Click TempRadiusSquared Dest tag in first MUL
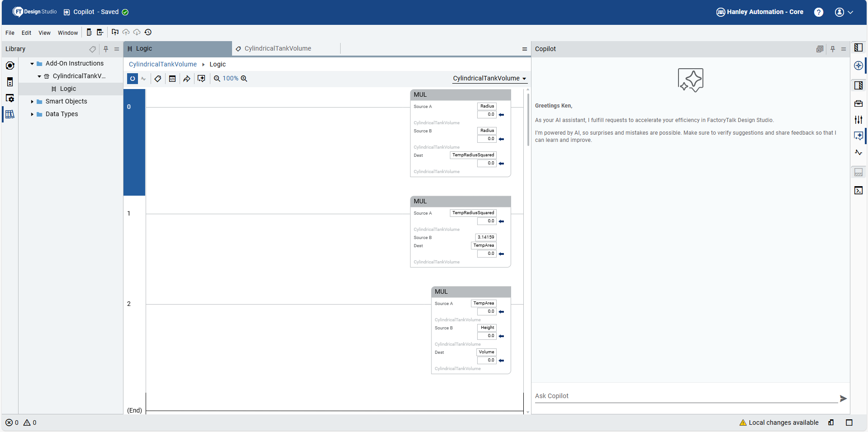 click(473, 155)
